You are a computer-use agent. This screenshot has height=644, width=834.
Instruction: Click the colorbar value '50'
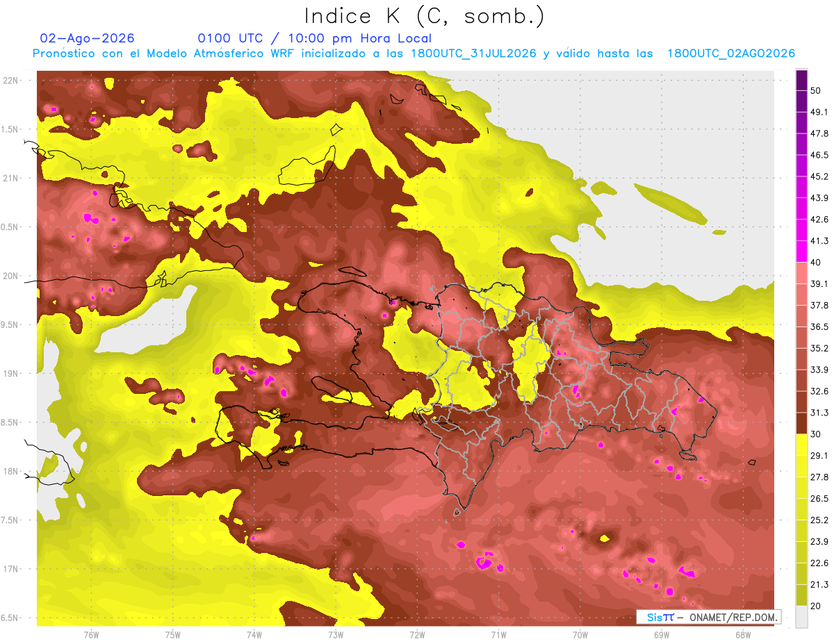click(x=817, y=90)
